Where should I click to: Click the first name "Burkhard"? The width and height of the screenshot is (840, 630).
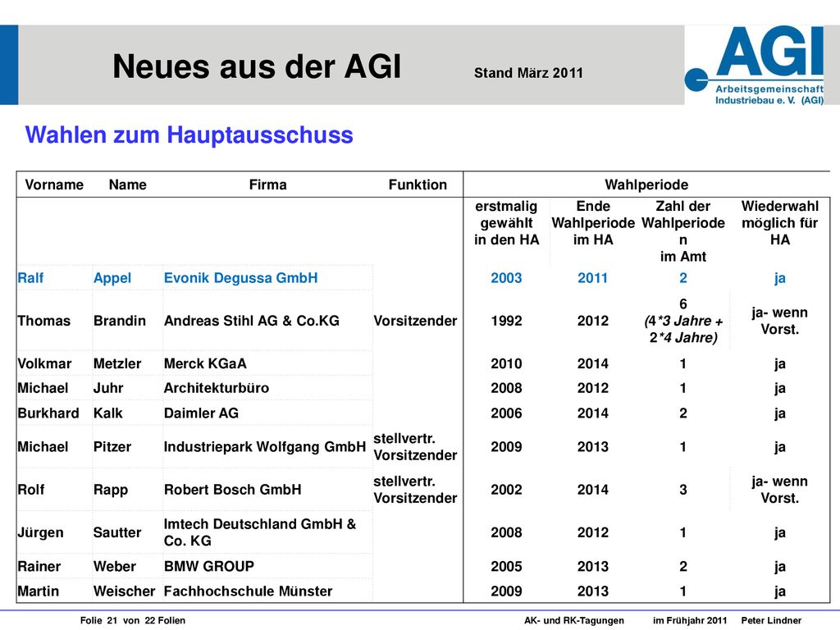point(48,413)
